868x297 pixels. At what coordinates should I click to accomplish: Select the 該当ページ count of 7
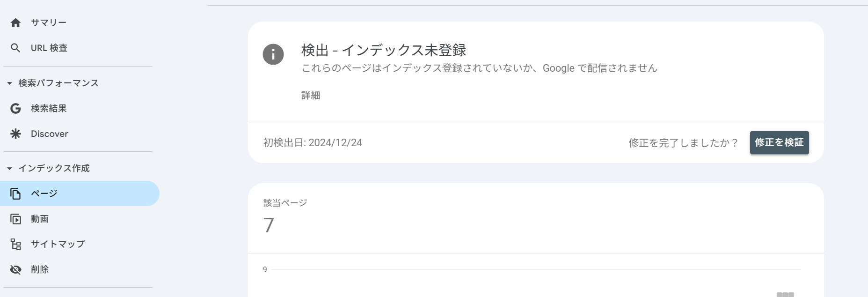[x=269, y=225]
